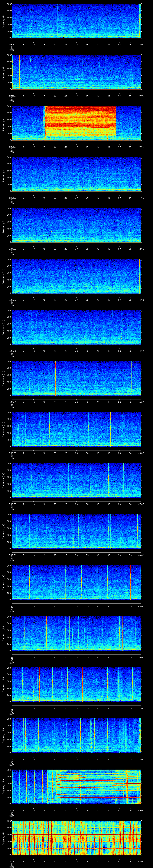The height and width of the screenshot is (868, 153).
Task: Click the spectrogram panel starting at 15:51:00
Action: 77,736
